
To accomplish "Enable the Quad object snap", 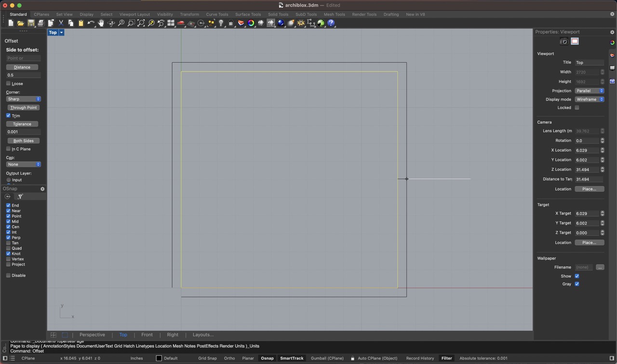I will [8, 248].
